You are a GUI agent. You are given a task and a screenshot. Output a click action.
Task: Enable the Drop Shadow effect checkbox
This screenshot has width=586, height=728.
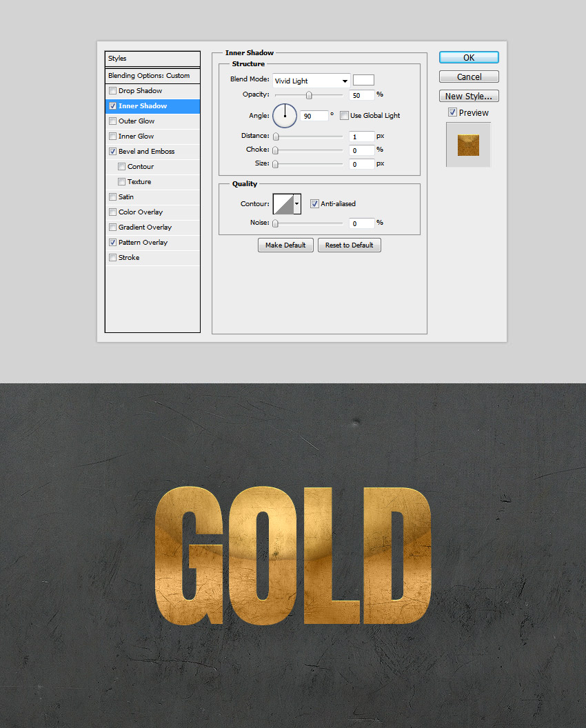point(112,90)
